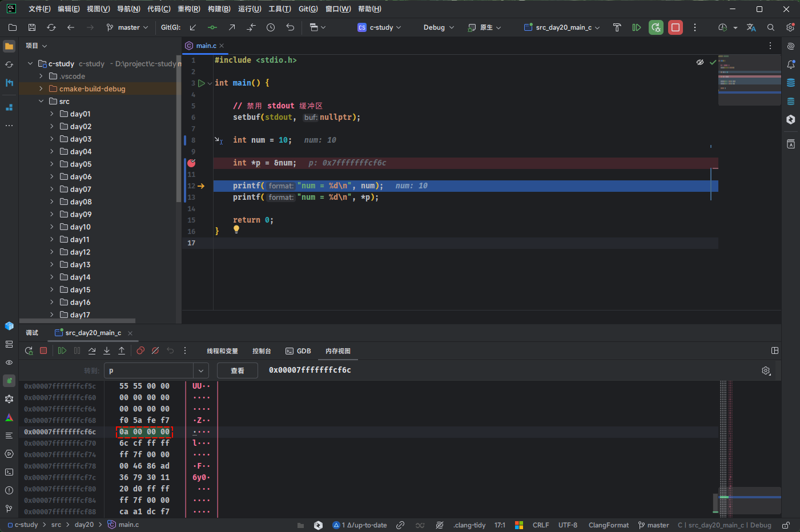Open the 重构(R) menu
The image size is (800, 532).
pos(188,9)
